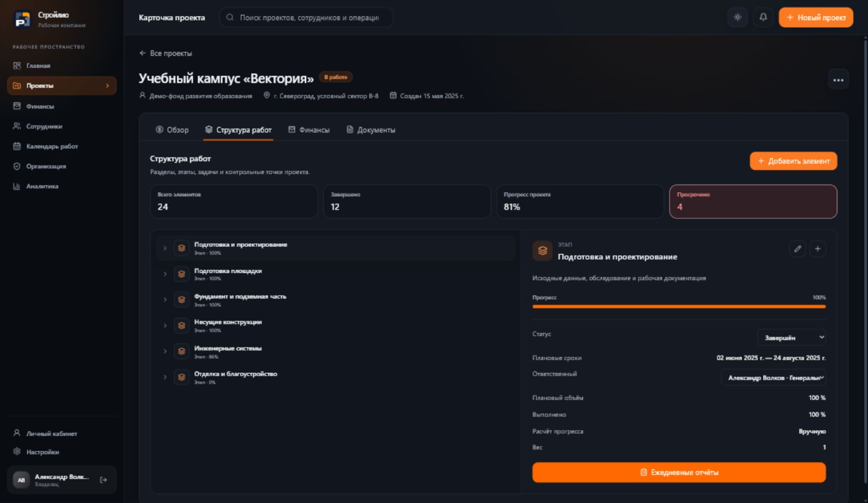
Task: Expand the Инженерные системы stage chevron
Action: click(165, 351)
